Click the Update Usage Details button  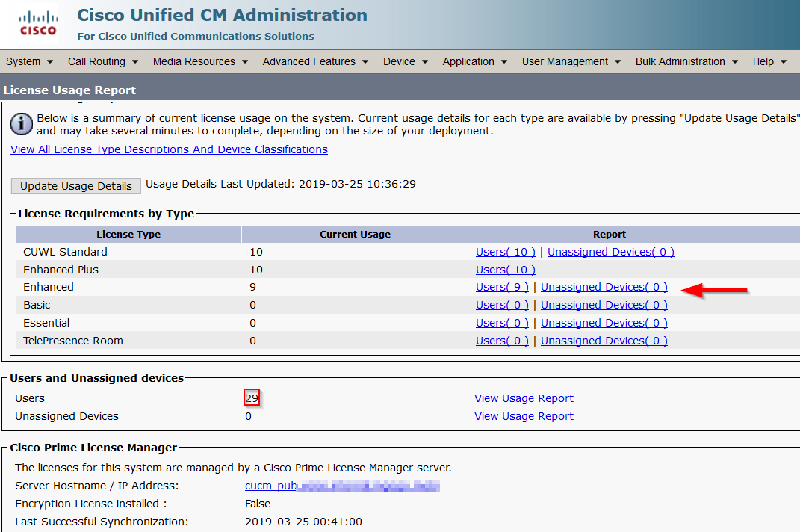tap(76, 186)
